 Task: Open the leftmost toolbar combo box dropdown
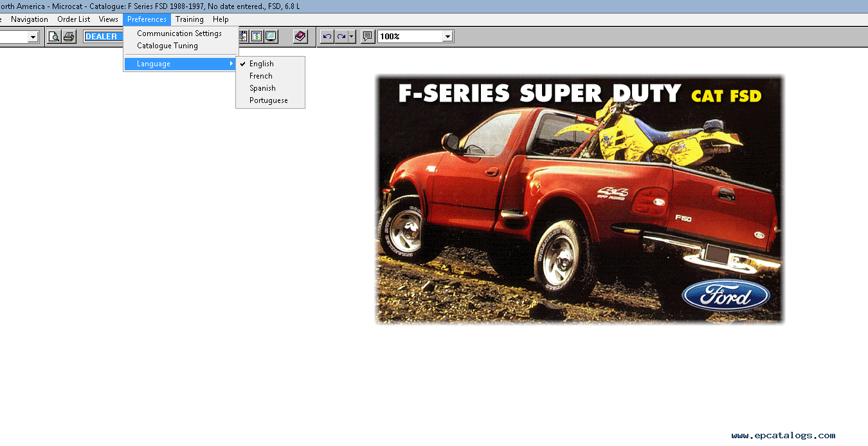pyautogui.click(x=33, y=37)
